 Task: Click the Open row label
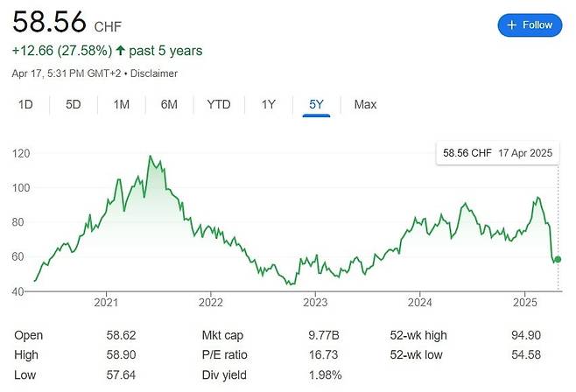pos(28,335)
